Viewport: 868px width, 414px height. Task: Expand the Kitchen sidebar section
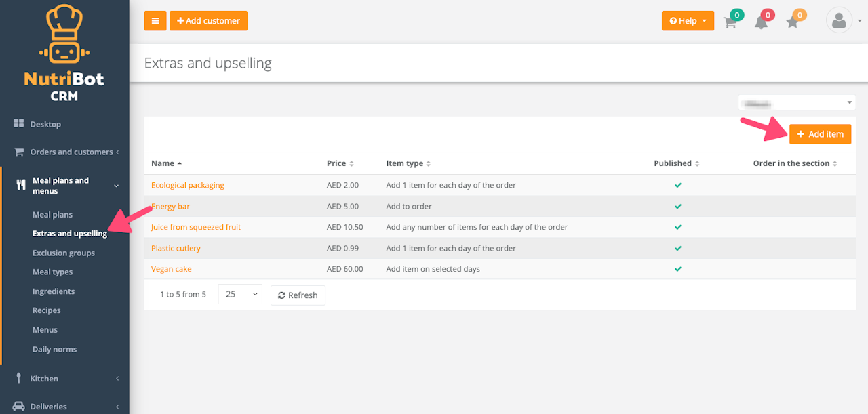[x=64, y=379]
